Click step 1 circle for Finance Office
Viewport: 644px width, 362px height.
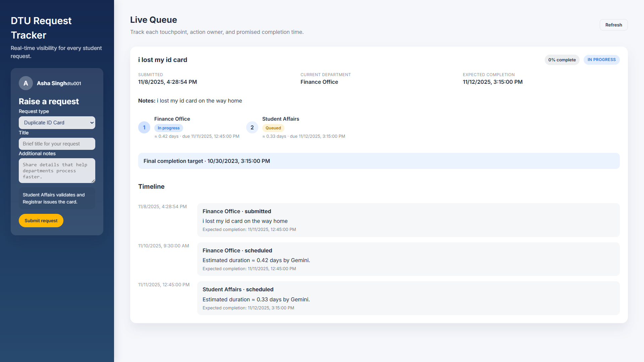[144, 127]
